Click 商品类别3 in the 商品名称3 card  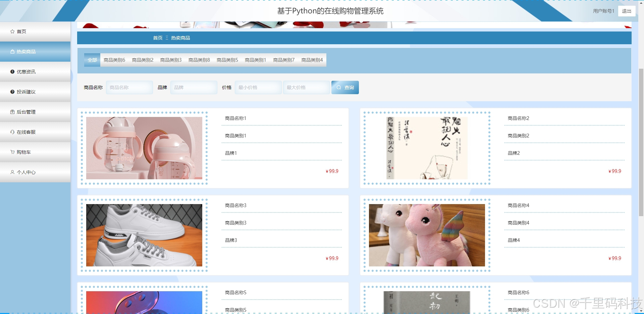[235, 223]
